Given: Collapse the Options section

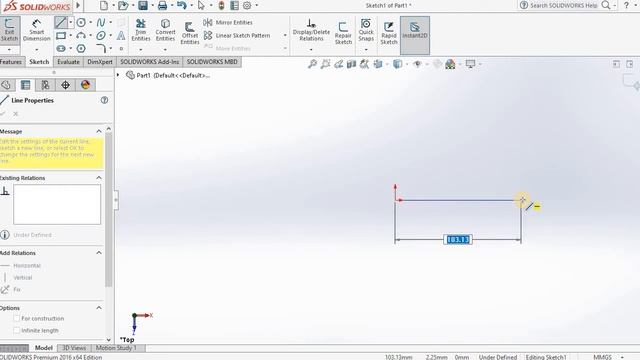Looking at the screenshot, I should 99,308.
